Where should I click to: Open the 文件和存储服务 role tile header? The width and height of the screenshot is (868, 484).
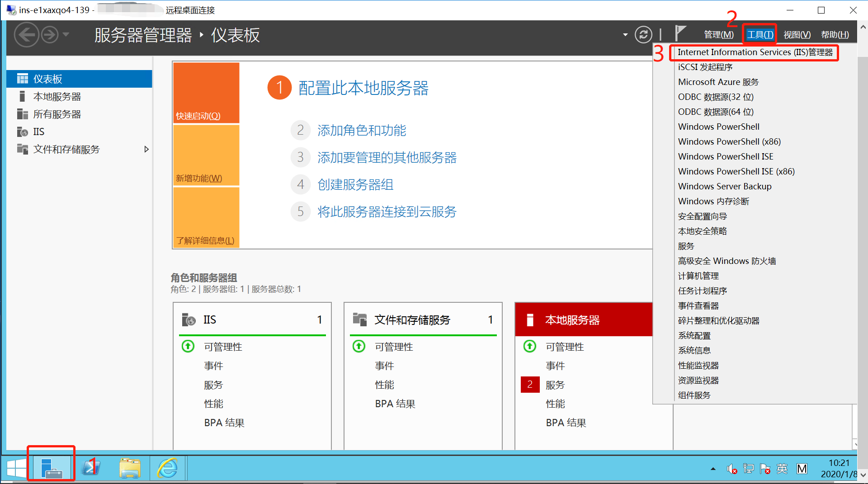coord(423,320)
